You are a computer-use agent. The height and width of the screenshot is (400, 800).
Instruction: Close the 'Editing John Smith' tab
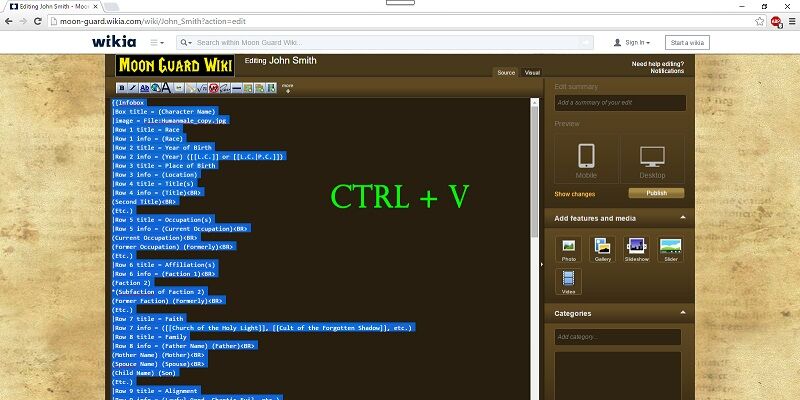point(95,7)
